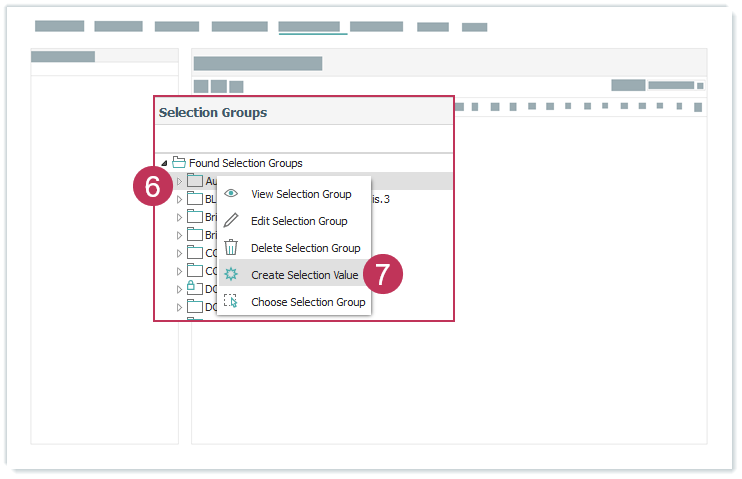Click the Found Selection Groups open folder icon

point(179,163)
